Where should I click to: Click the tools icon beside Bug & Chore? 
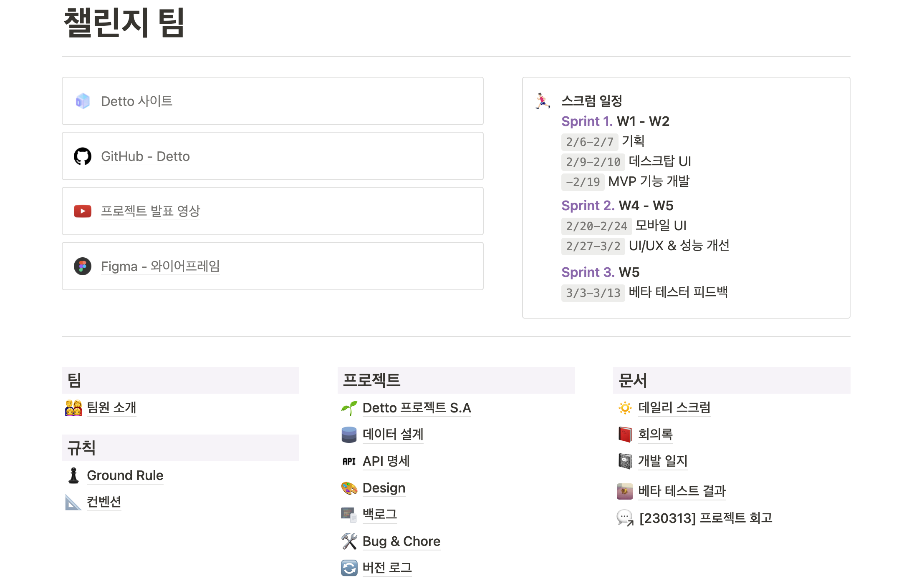coord(349,541)
